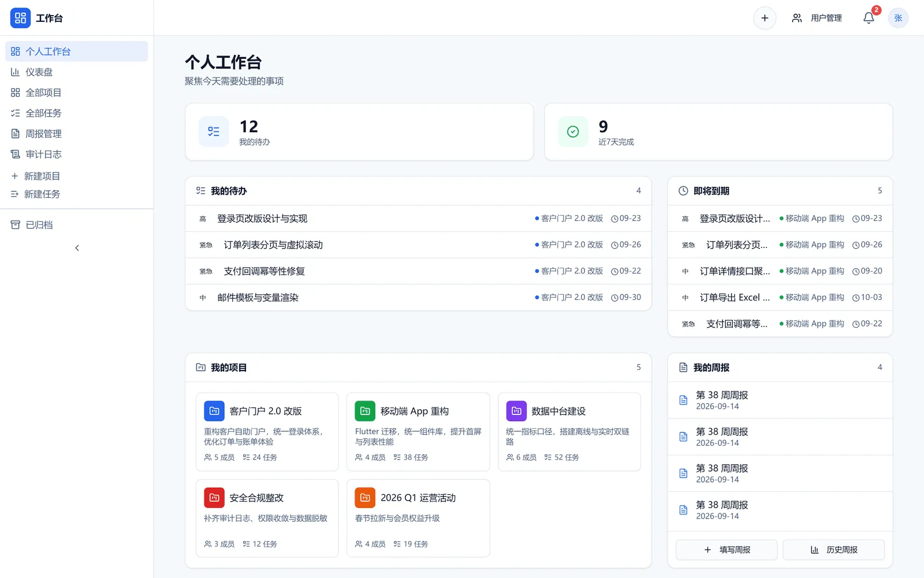Click the checklist icon beside 我的待办 panel heading

click(x=200, y=191)
